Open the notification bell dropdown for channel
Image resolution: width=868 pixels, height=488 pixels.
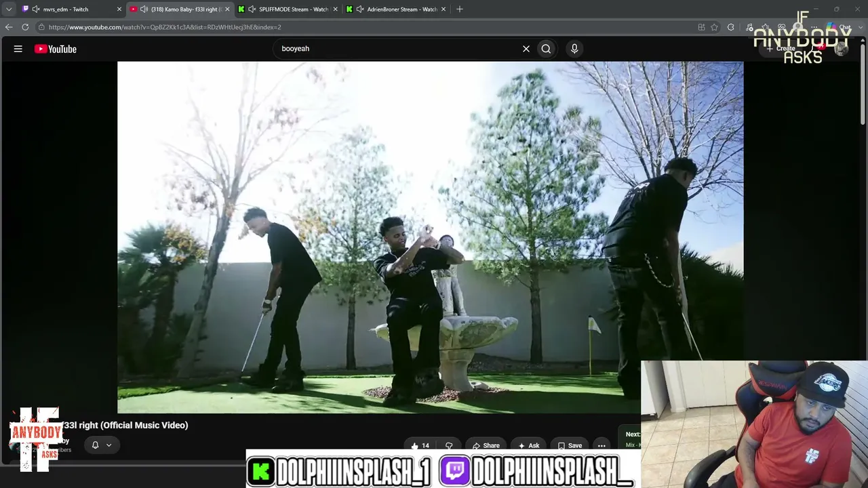(102, 445)
